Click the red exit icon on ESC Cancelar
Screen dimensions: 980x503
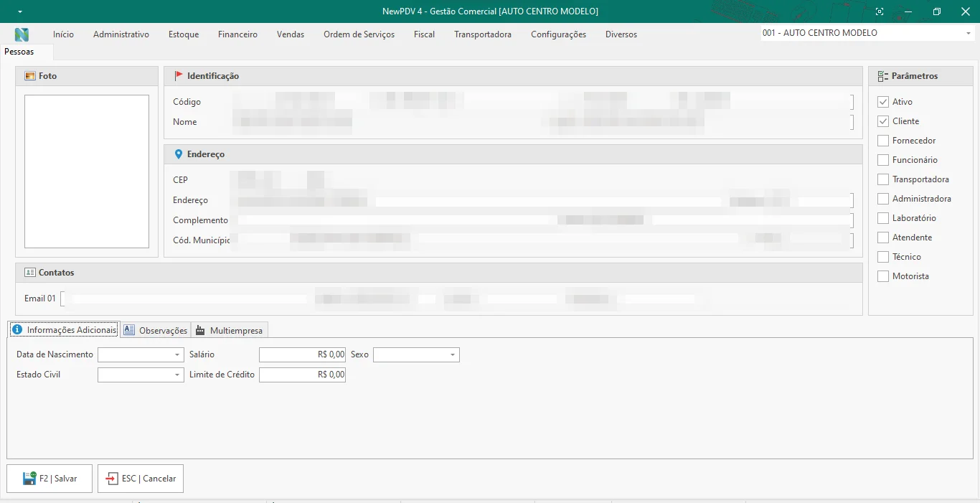tap(112, 479)
